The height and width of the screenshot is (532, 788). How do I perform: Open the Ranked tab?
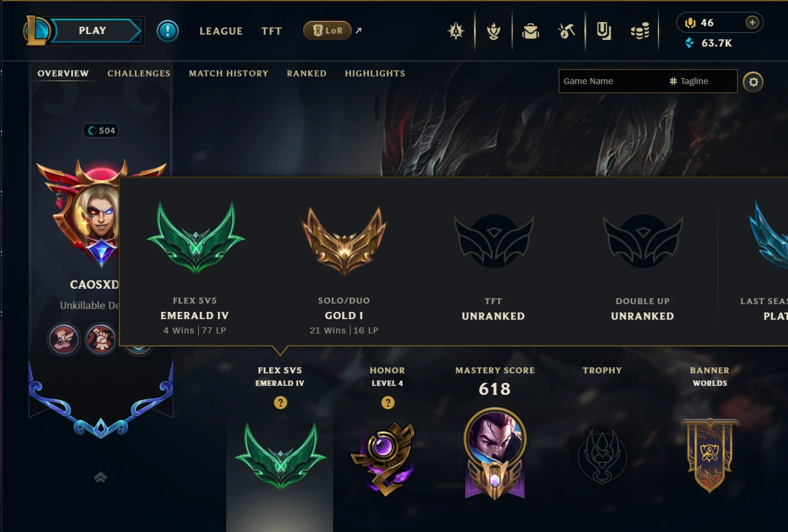306,73
